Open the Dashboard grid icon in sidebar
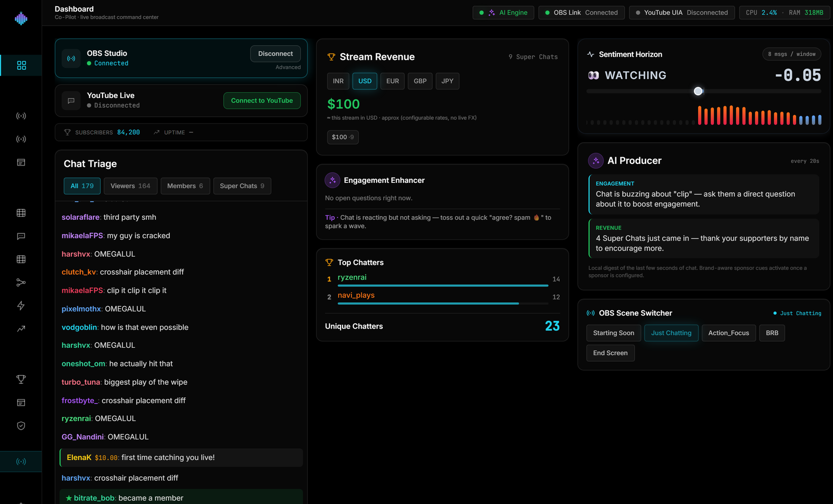Image resolution: width=833 pixels, height=504 pixels. (x=21, y=65)
